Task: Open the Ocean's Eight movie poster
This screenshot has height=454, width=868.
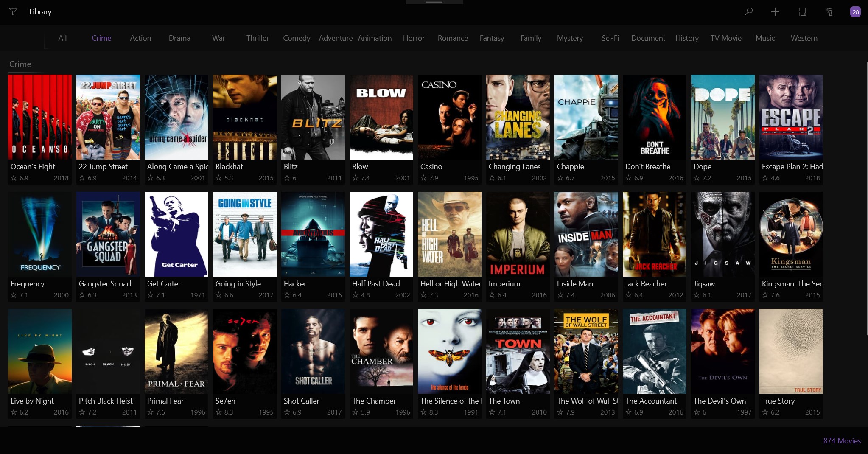Action: click(x=39, y=117)
